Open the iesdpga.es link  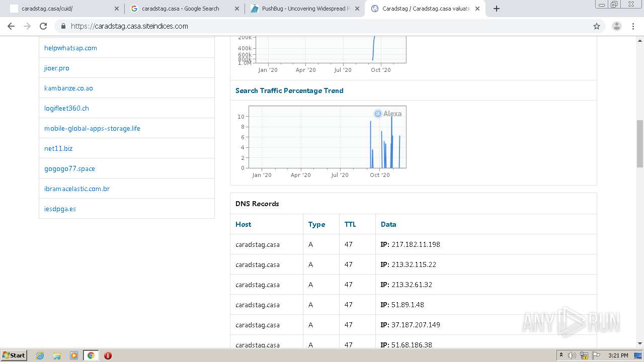(60, 209)
